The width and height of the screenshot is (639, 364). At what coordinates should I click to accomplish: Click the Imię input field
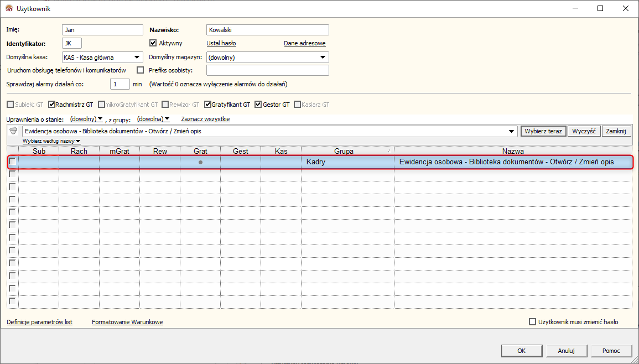pyautogui.click(x=103, y=30)
